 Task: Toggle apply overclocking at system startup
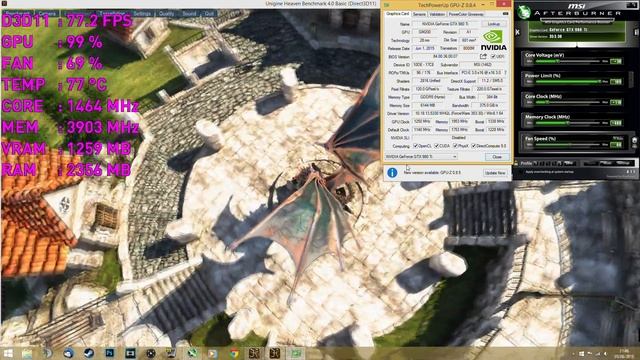pos(520,172)
